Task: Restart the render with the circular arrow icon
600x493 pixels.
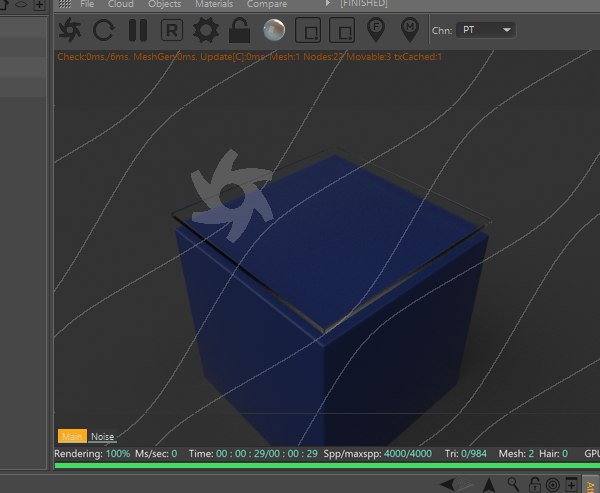Action: (x=104, y=30)
